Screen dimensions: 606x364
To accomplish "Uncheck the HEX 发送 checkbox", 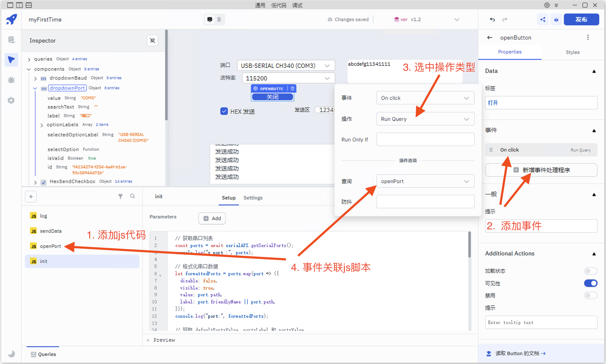I will coord(224,111).
